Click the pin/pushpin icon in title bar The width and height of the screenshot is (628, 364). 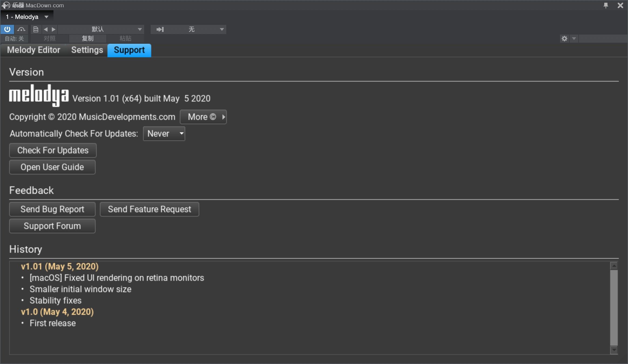coord(606,5)
